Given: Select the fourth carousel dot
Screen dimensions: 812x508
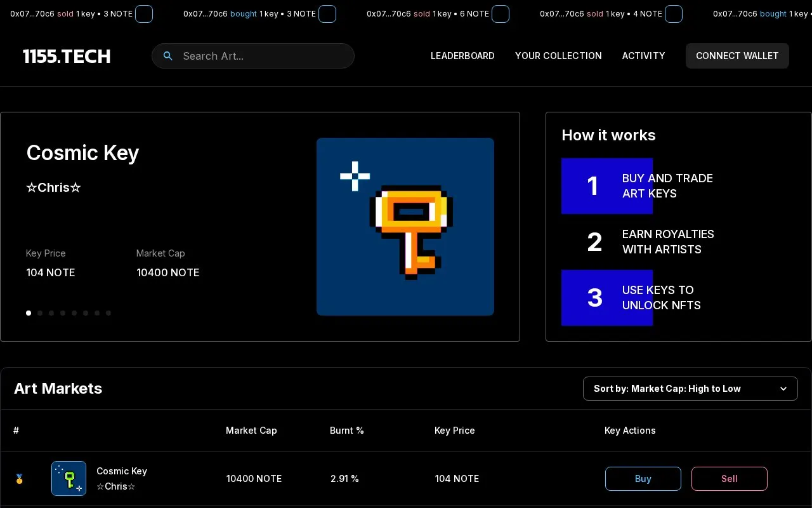Looking at the screenshot, I should (x=63, y=313).
